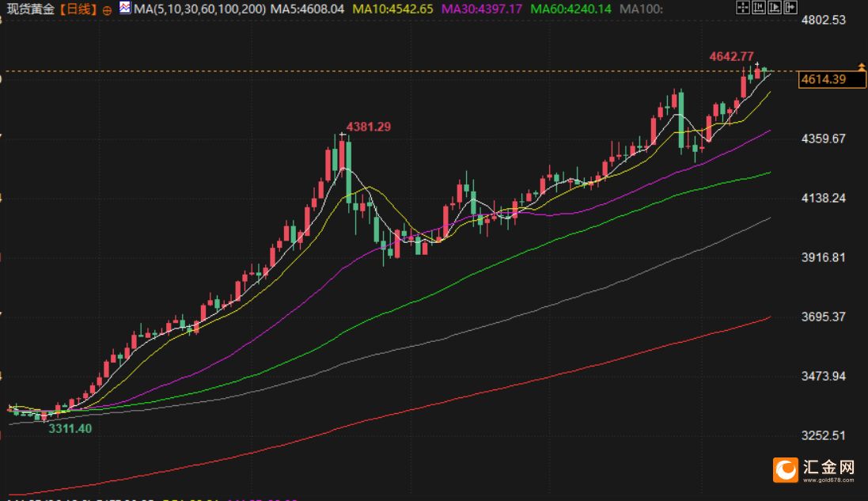Image resolution: width=868 pixels, height=501 pixels.
Task: Click the 4642.77 high price annotation
Action: [731, 56]
